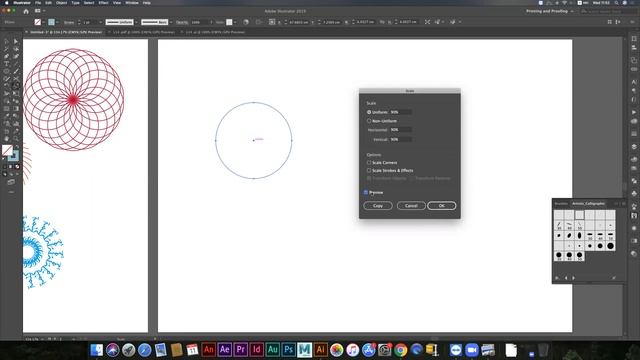Open the Effect menu
The height and width of the screenshot is (360, 640).
pyautogui.click(x=103, y=2)
